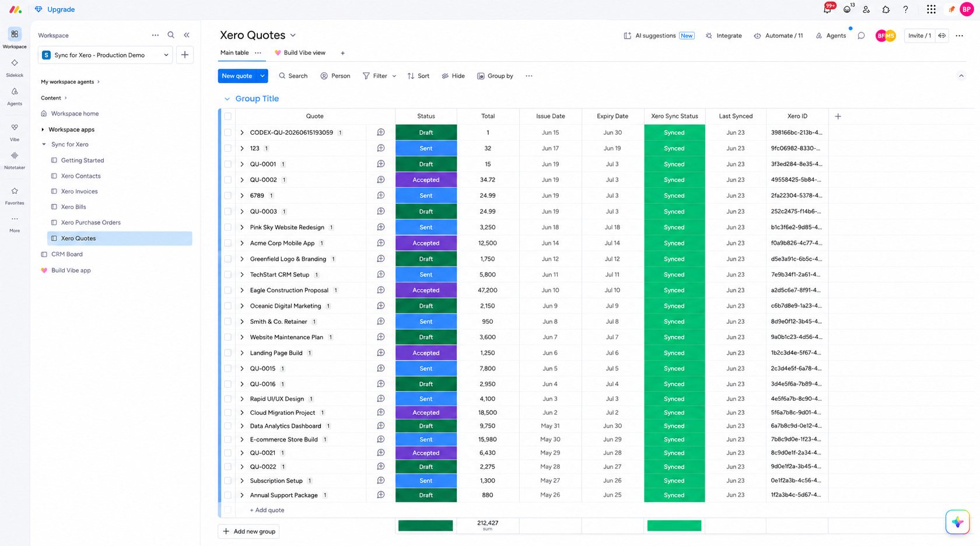The image size is (980, 546).
Task: Collapse the workspace sidebar panel
Action: point(187,35)
